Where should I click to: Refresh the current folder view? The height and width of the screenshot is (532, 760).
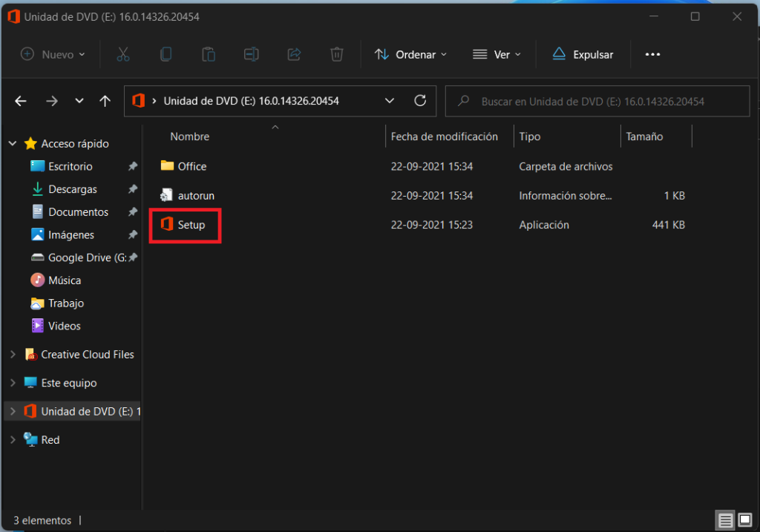point(420,101)
